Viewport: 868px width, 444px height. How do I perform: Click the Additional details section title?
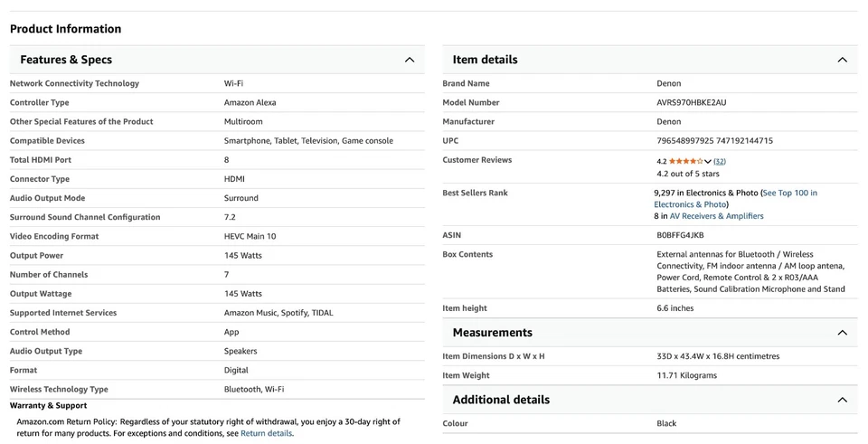coord(501,400)
